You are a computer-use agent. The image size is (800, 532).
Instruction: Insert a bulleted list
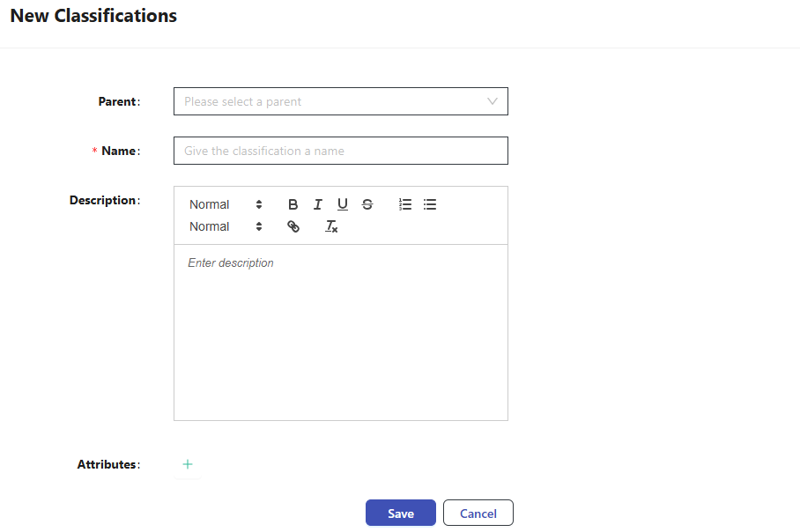430,204
